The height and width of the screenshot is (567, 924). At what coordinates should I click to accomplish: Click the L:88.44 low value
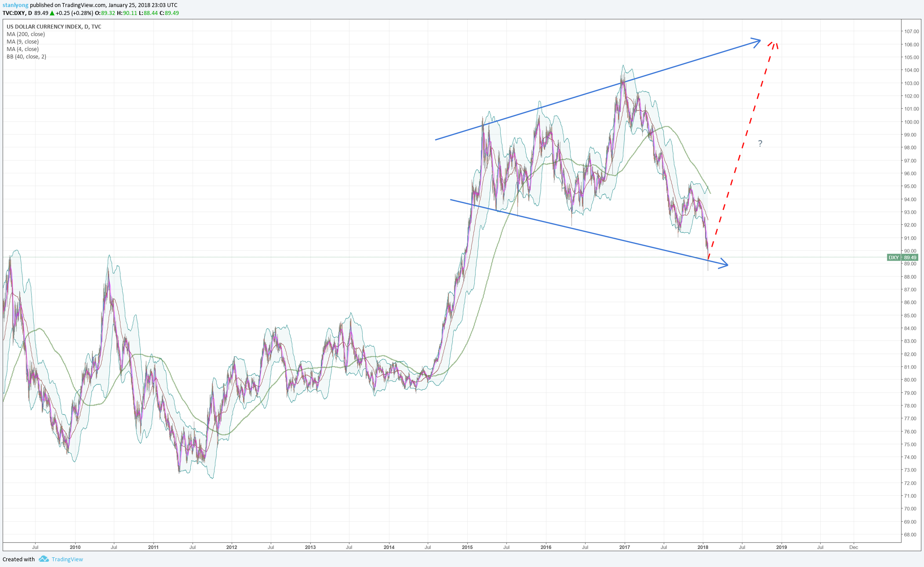tap(148, 13)
